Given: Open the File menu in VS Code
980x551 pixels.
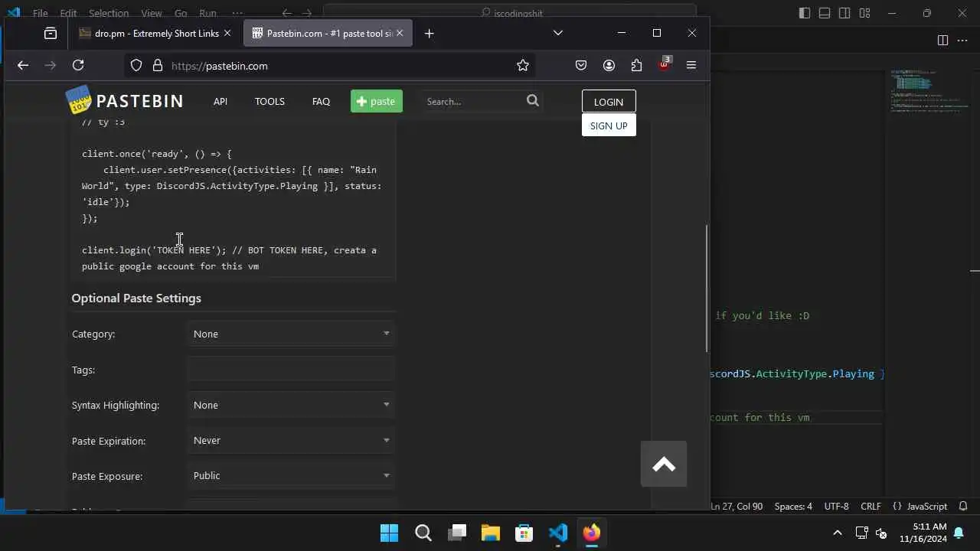Looking at the screenshot, I should [x=41, y=13].
